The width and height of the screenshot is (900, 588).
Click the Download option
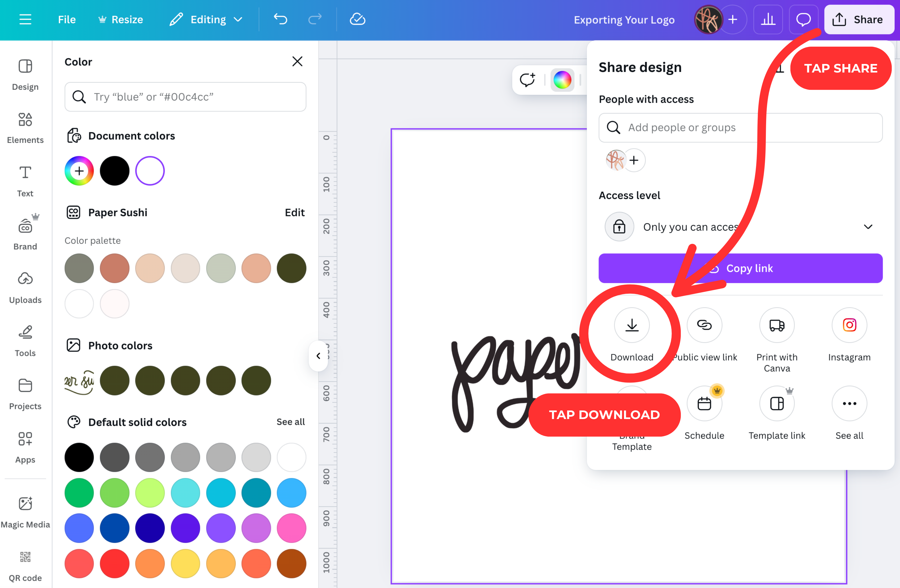pos(631,335)
